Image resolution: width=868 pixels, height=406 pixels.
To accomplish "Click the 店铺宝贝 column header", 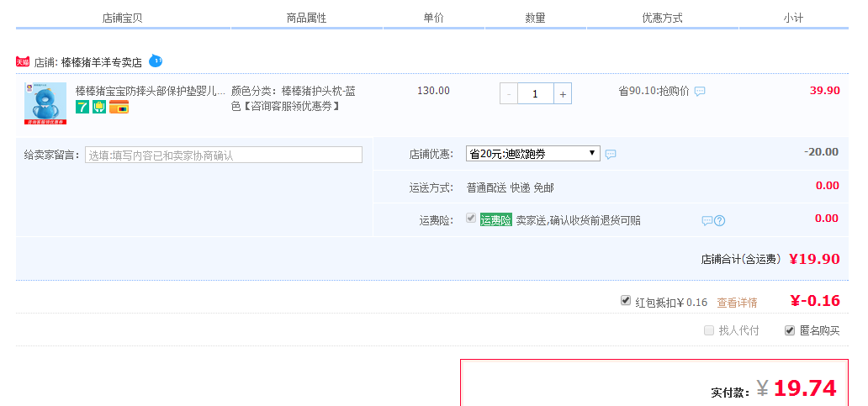I will click(x=122, y=18).
